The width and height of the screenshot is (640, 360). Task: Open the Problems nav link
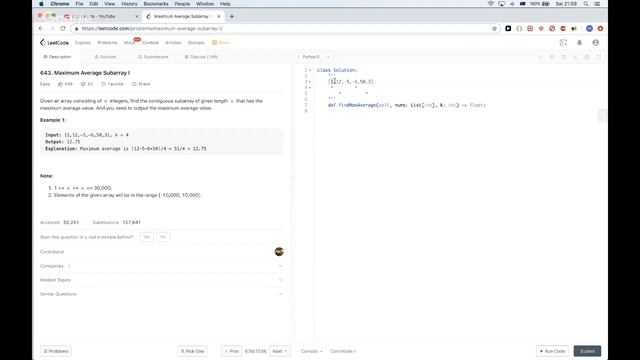[107, 42]
